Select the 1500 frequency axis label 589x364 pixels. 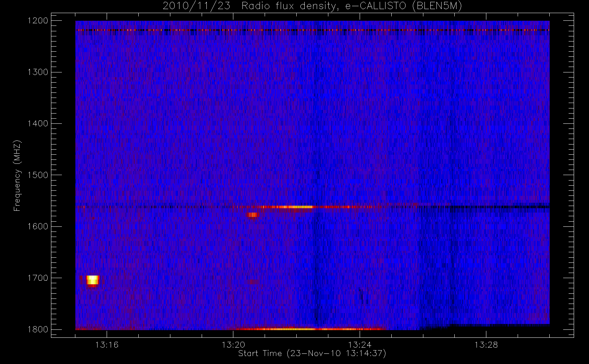tap(38, 175)
